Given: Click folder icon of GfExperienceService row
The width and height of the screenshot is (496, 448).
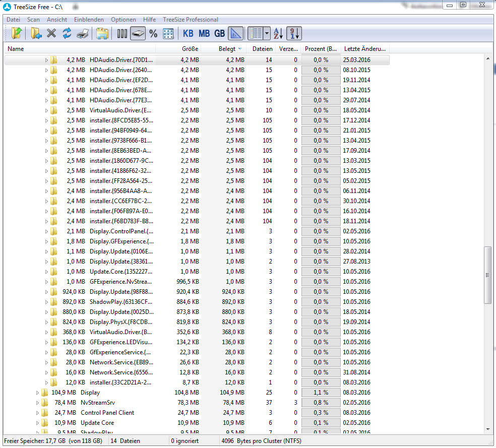Looking at the screenshot, I should (54, 352).
